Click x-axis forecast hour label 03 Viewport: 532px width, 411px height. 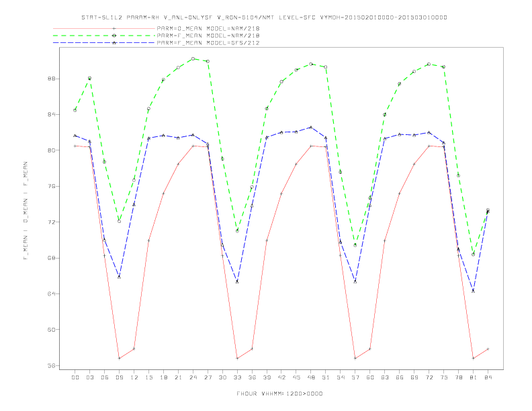(x=89, y=377)
